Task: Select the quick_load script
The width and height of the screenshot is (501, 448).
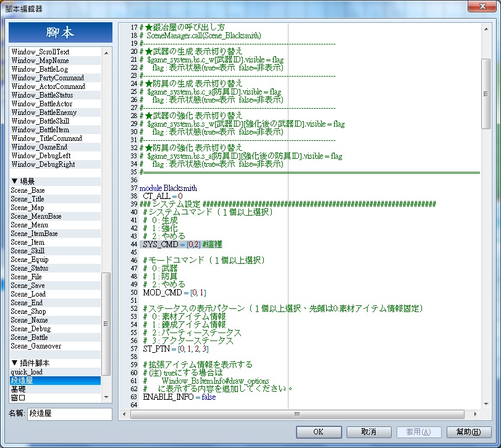Action: (56, 372)
